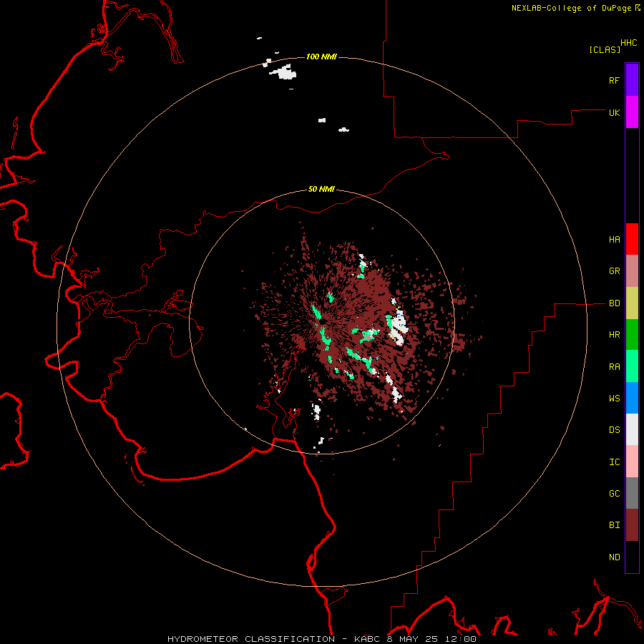Click the RF legend label
The image size is (644, 644).
tap(614, 80)
